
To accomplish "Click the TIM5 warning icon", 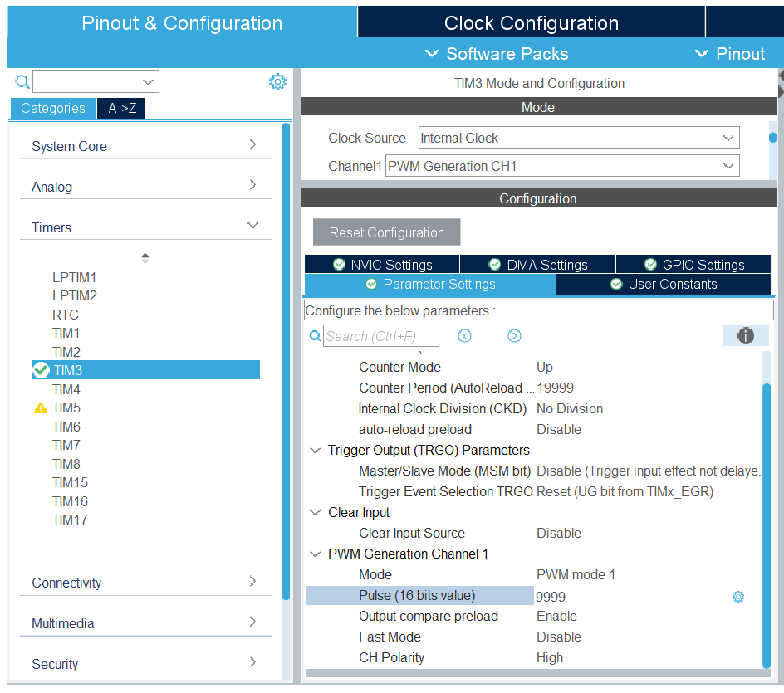I will [x=40, y=408].
